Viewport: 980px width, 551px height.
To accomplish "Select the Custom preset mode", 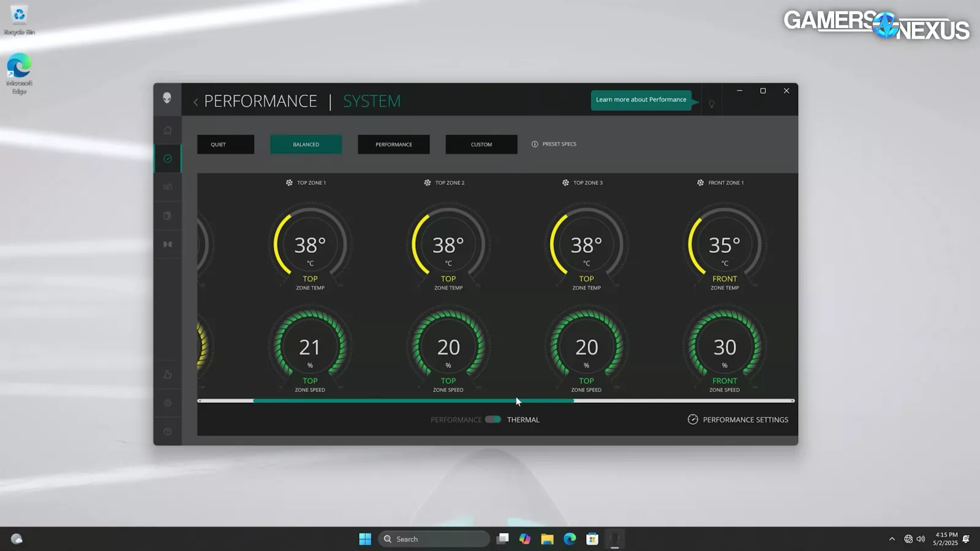I will pyautogui.click(x=481, y=144).
